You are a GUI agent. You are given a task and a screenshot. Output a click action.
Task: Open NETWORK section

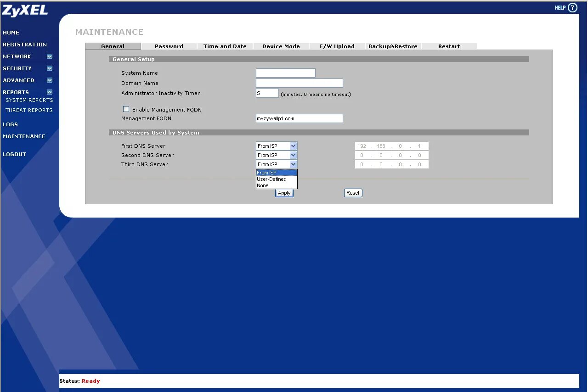tap(17, 56)
